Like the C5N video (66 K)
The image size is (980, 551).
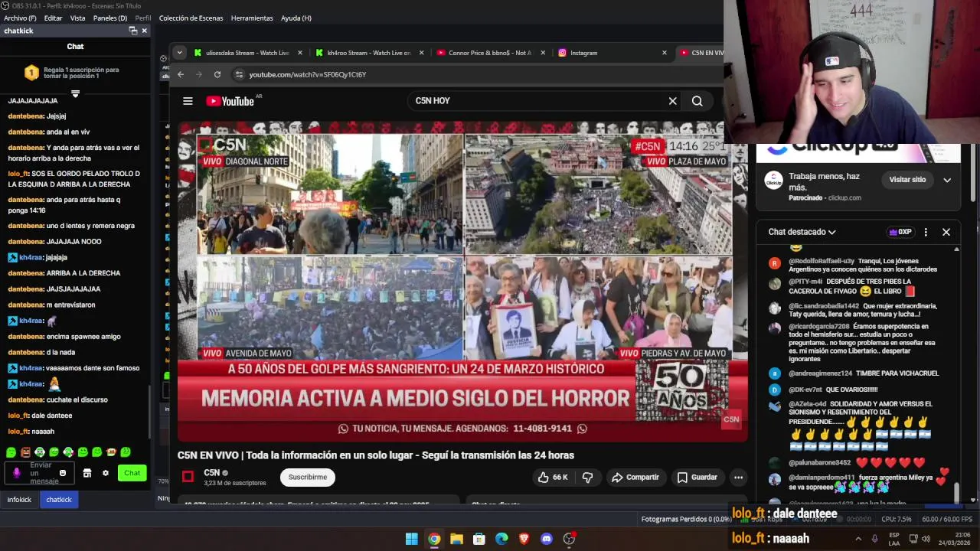(x=553, y=477)
